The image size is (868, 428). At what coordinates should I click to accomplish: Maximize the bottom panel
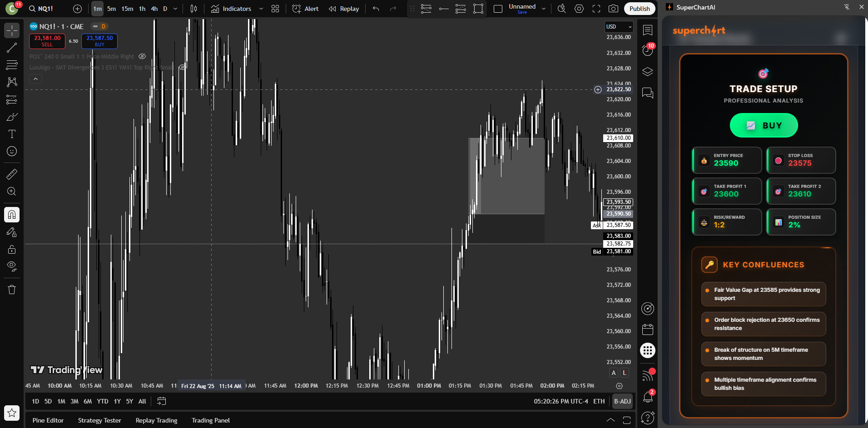click(627, 420)
